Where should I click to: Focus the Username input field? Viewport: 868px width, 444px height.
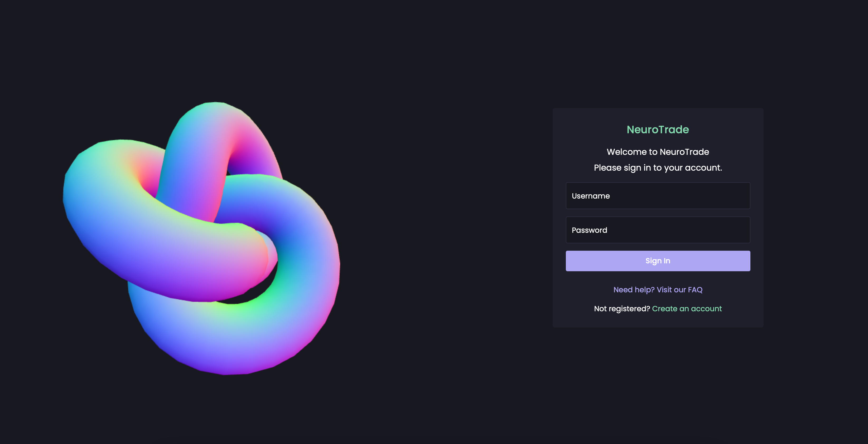coord(658,196)
